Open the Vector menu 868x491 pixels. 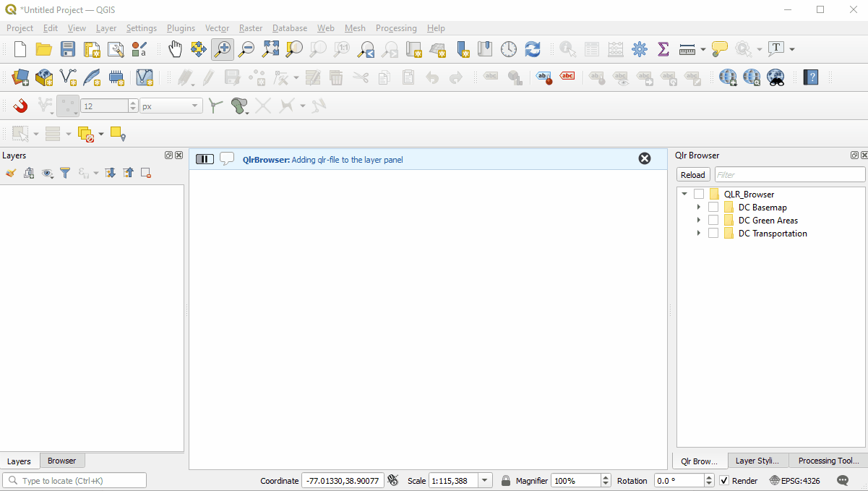[217, 28]
